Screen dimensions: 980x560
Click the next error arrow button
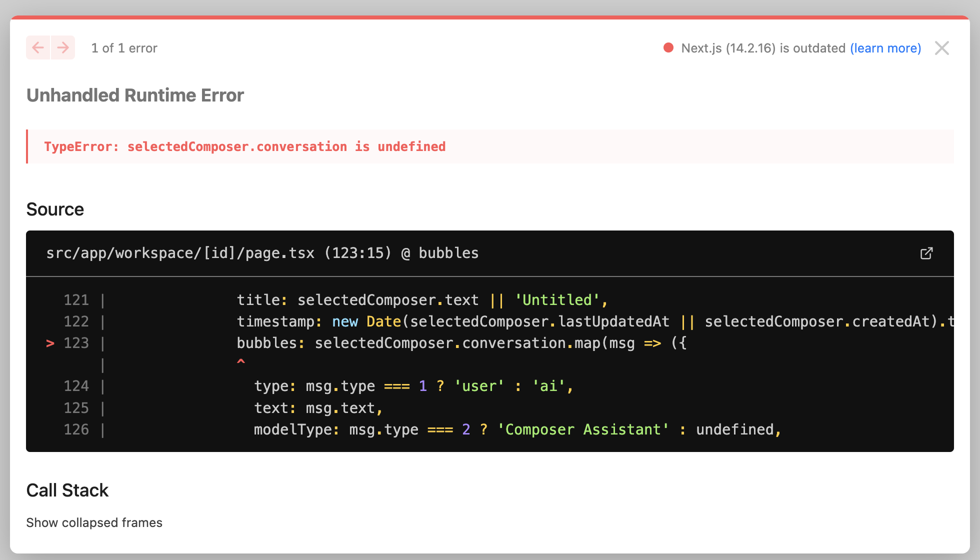[63, 48]
